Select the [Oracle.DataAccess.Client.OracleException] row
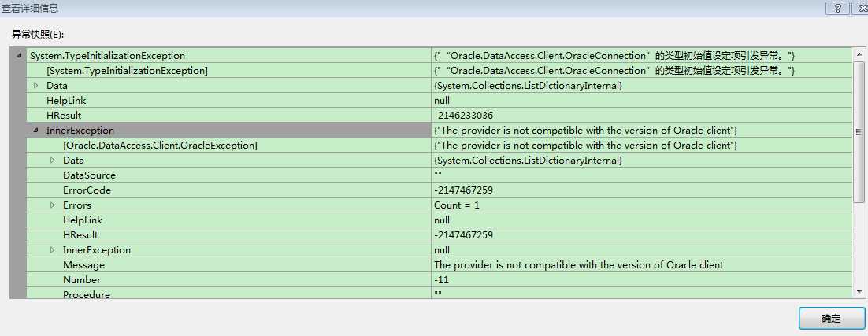 (439, 145)
